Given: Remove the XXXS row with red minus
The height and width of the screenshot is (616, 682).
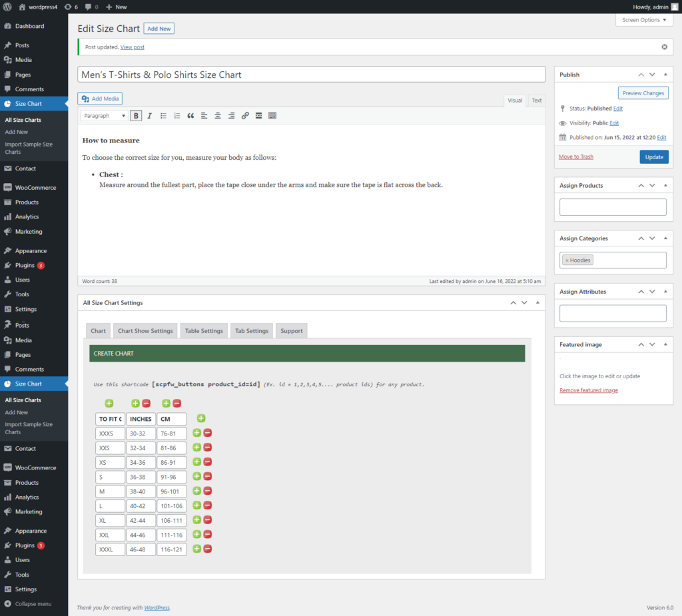Looking at the screenshot, I should (x=208, y=433).
